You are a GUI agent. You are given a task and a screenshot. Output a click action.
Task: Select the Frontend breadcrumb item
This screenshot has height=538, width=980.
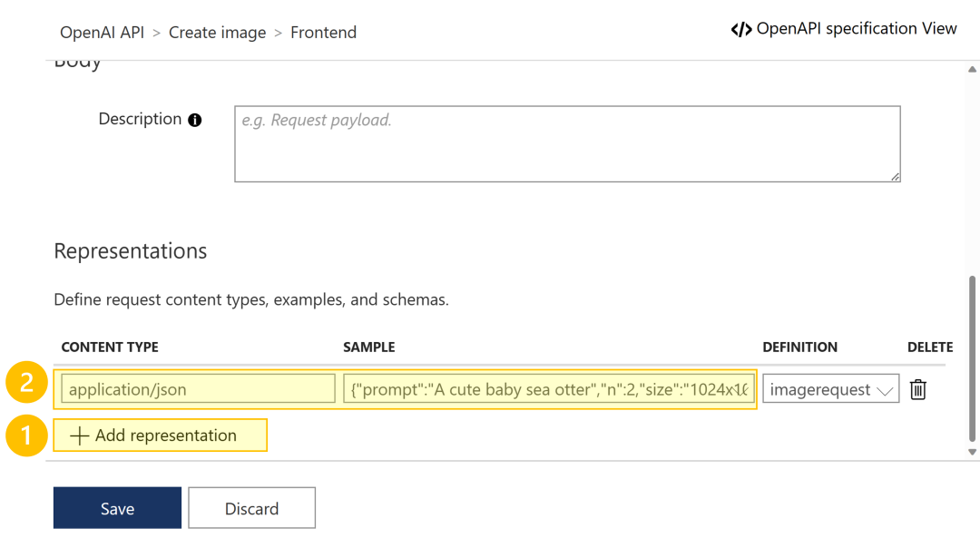pos(323,33)
